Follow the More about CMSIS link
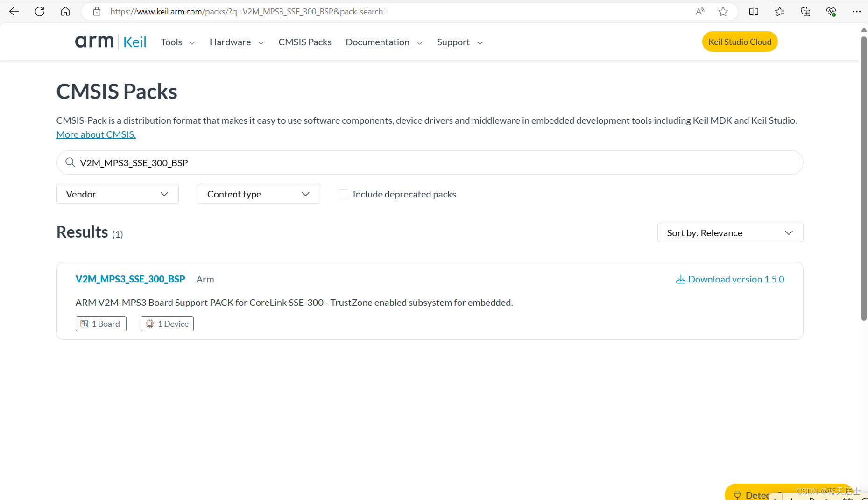The width and height of the screenshot is (868, 500). pyautogui.click(x=96, y=134)
